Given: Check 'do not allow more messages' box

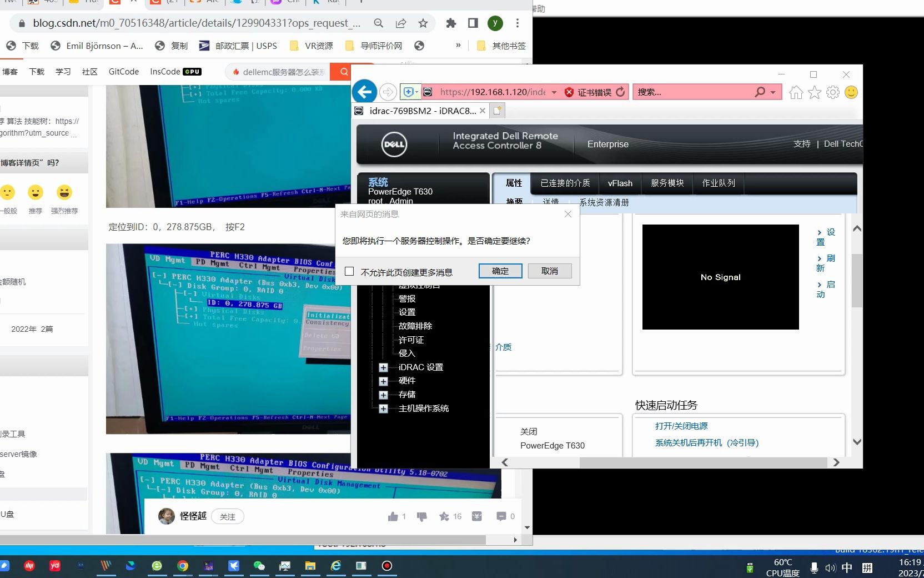Looking at the screenshot, I should tap(349, 271).
